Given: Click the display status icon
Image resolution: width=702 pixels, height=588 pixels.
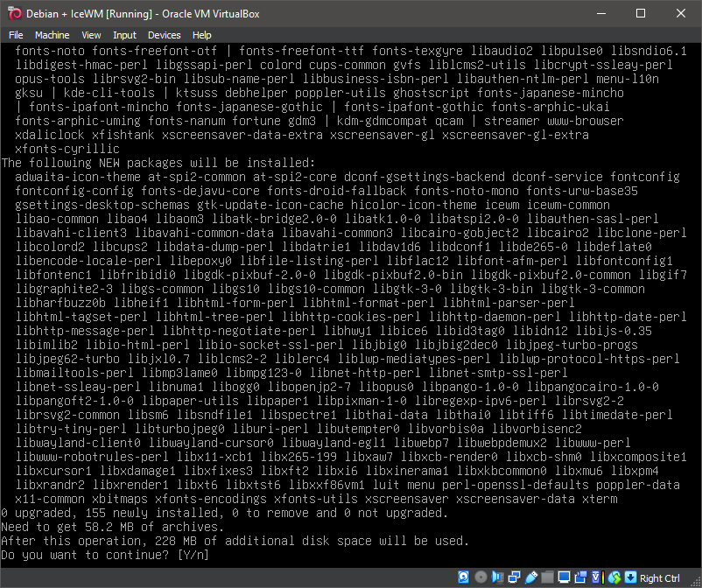Looking at the screenshot, I should point(564,577).
